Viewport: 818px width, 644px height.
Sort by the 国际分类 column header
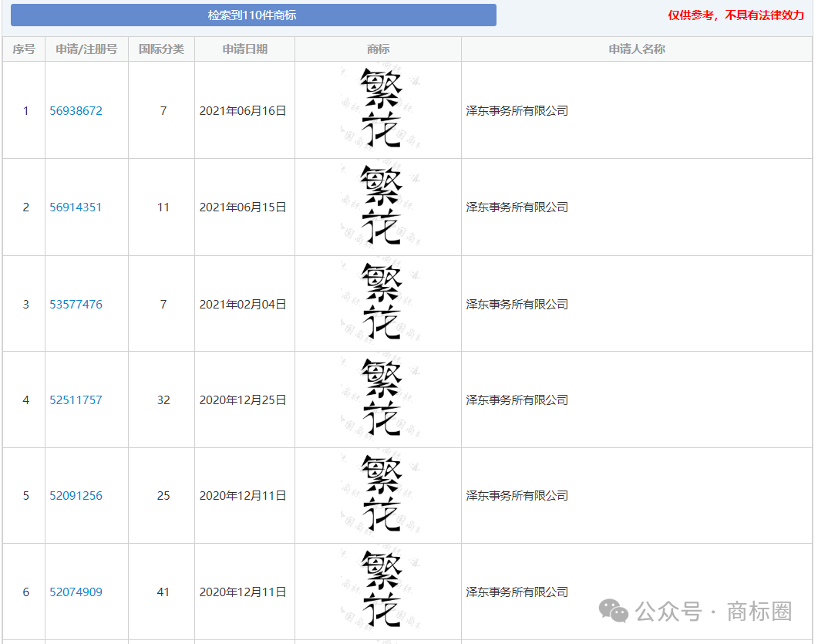(161, 49)
